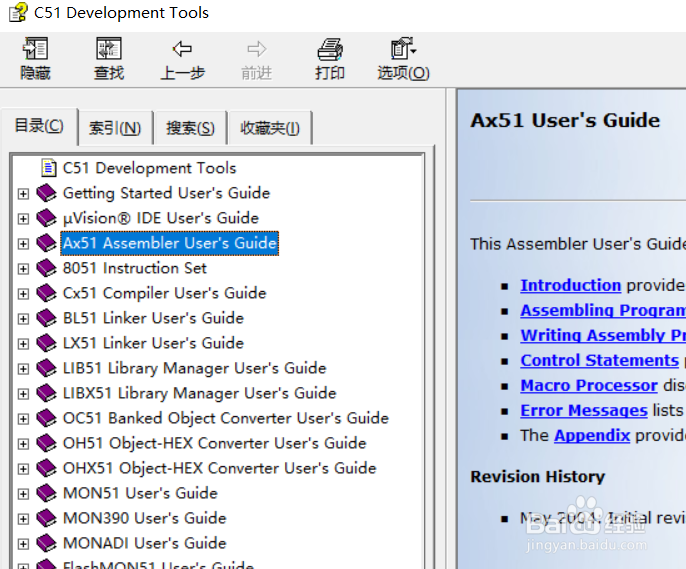Click book icon beside OH51 Object-HEX Converter
The image size is (686, 569).
46,443
